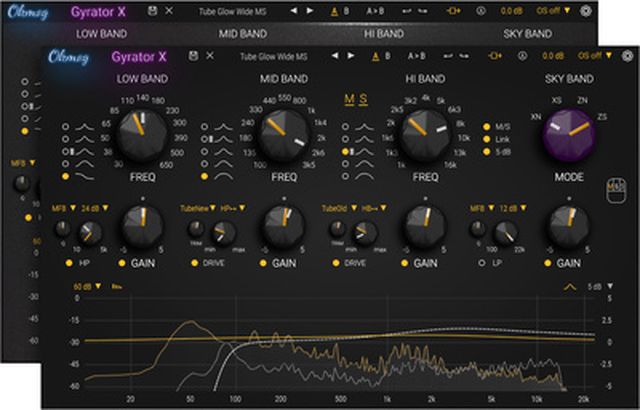
Task: Load next preset in front window
Action: coord(351,55)
